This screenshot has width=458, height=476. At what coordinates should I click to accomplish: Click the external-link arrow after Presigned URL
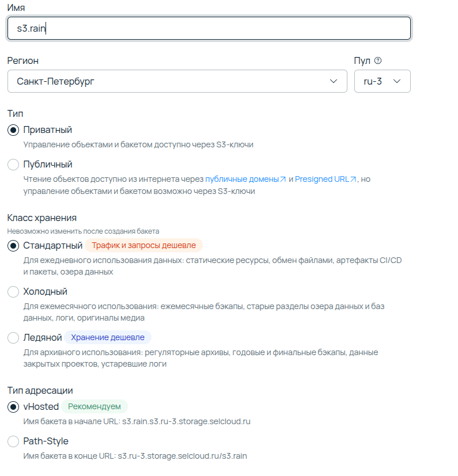pyautogui.click(x=353, y=180)
